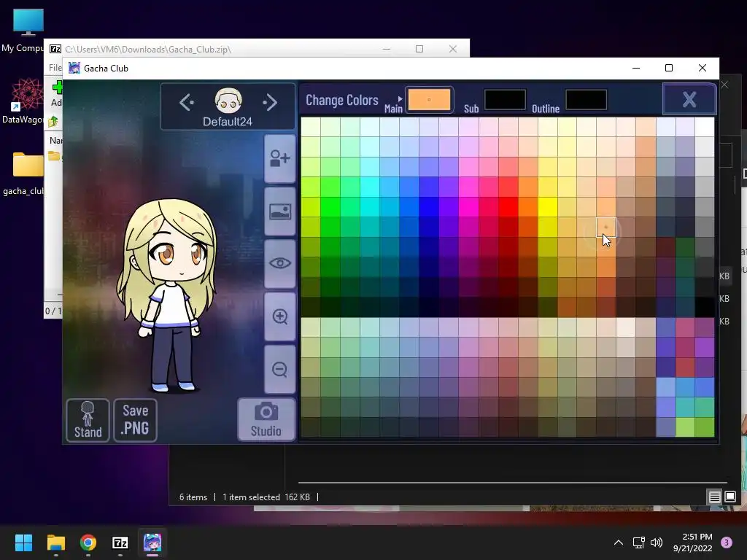Toggle the eye visibility button
The height and width of the screenshot is (560, 747).
pyautogui.click(x=280, y=263)
